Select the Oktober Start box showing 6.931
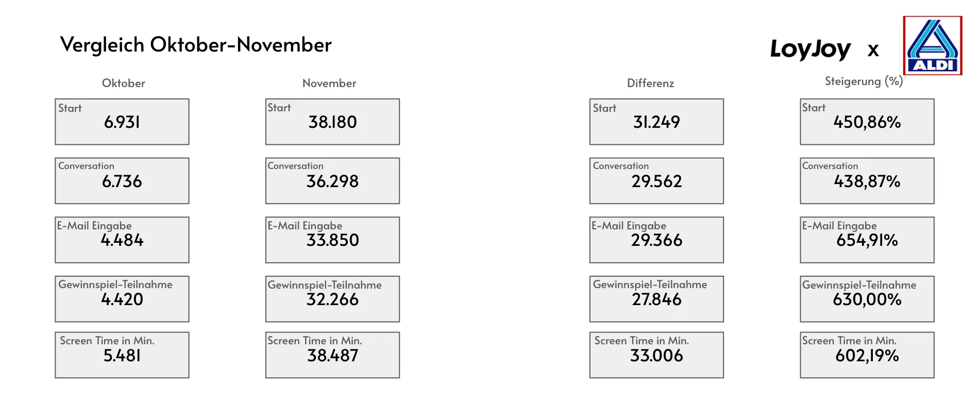This screenshot has width=980, height=402. point(122,122)
